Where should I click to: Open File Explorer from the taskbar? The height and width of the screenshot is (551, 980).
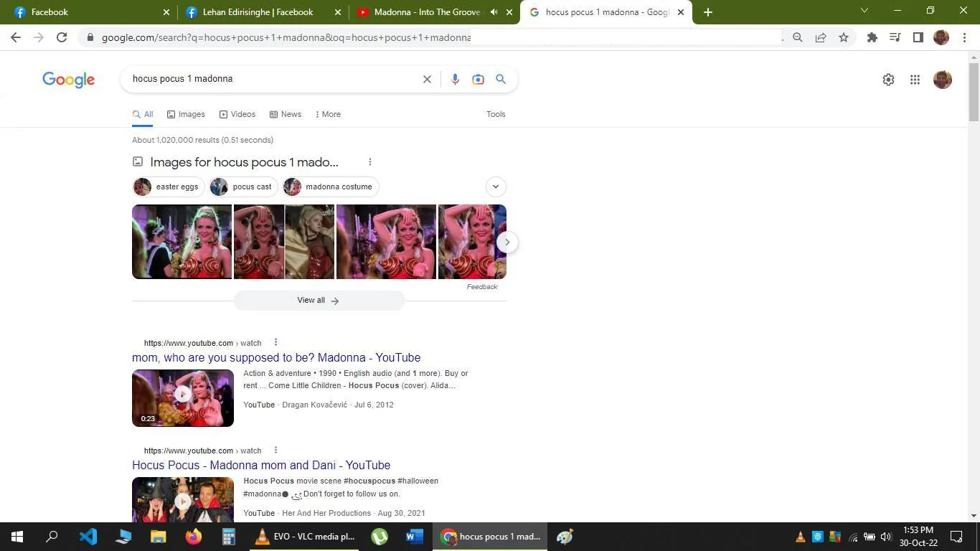(159, 537)
